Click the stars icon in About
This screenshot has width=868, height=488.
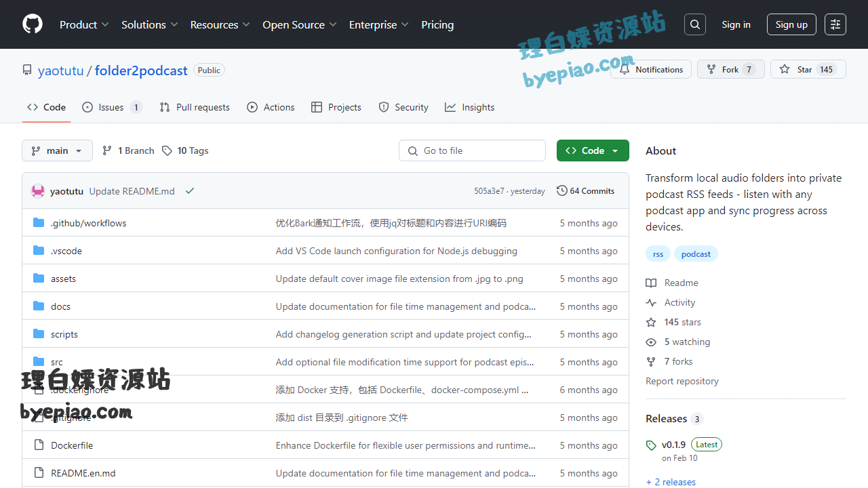click(x=651, y=322)
